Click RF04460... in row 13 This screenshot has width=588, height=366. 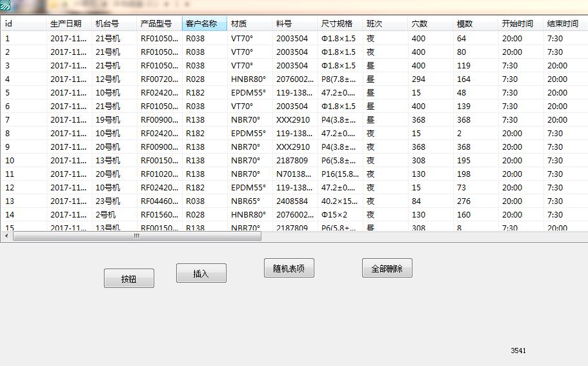click(159, 201)
